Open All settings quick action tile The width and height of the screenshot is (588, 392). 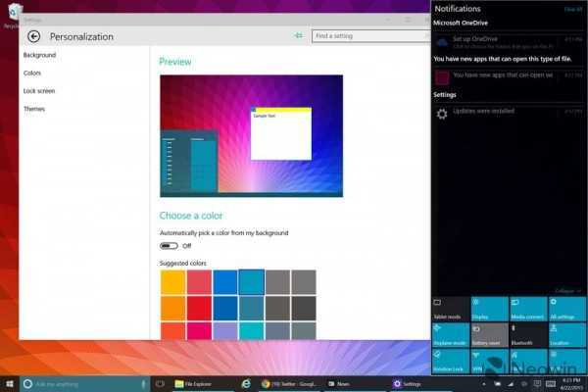[x=566, y=309]
